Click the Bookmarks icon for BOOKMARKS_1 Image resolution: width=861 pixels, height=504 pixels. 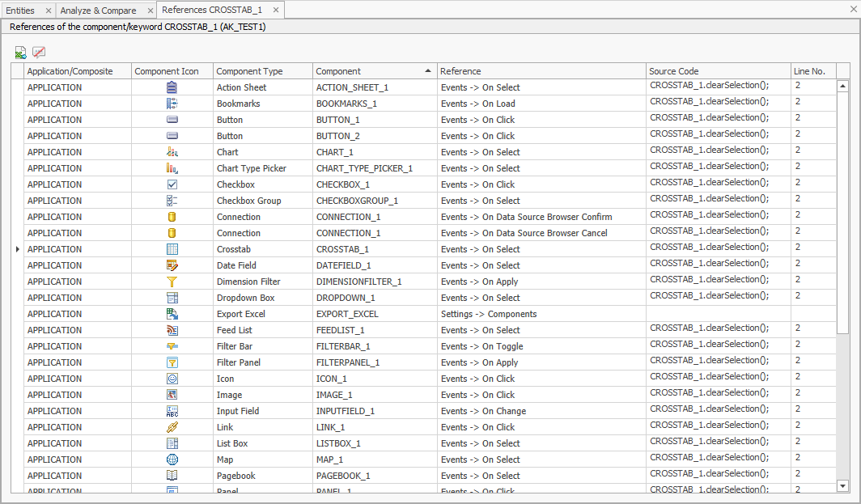coord(172,104)
